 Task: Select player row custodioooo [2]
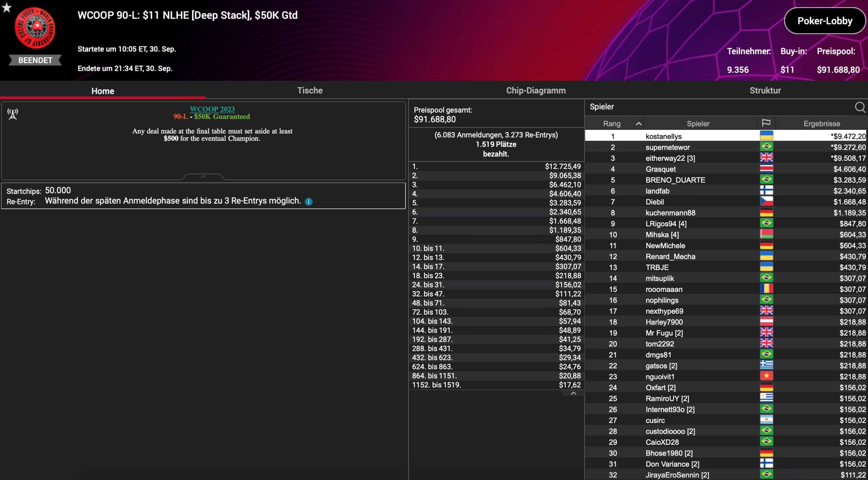tap(726, 431)
